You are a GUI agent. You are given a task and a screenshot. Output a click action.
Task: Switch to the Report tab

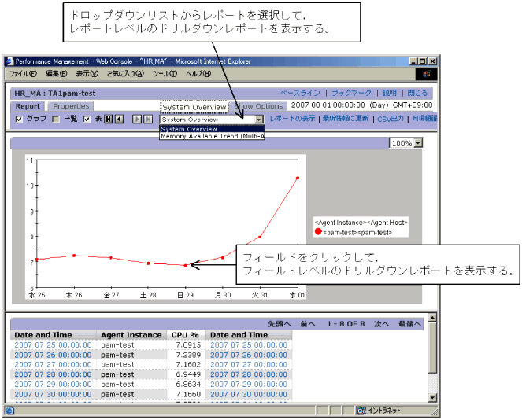tap(28, 106)
